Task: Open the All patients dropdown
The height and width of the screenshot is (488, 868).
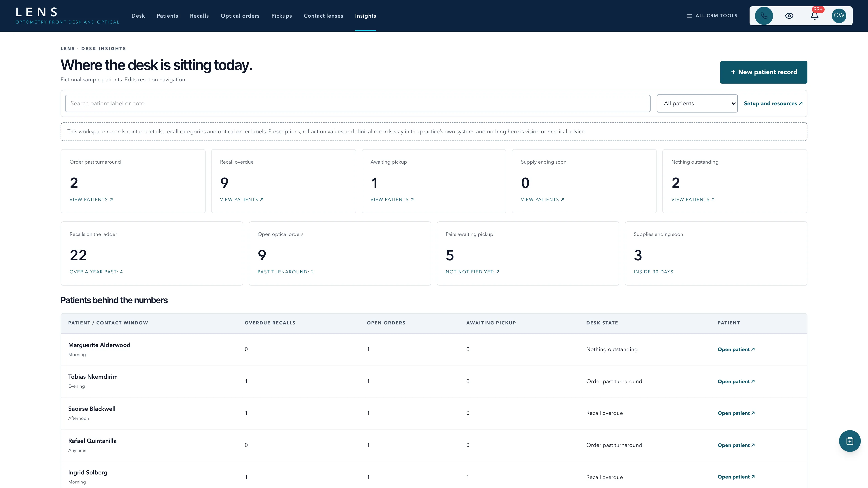Action: 697,103
